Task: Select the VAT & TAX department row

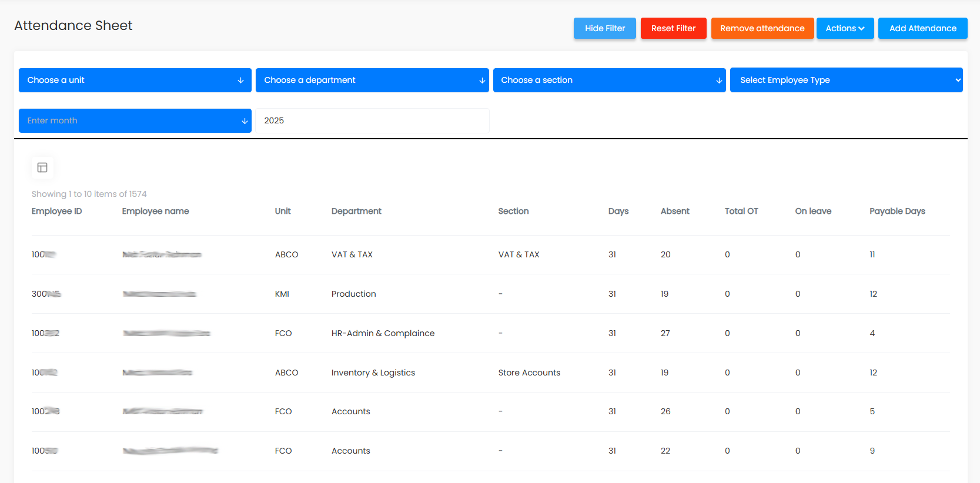Action: [x=352, y=255]
